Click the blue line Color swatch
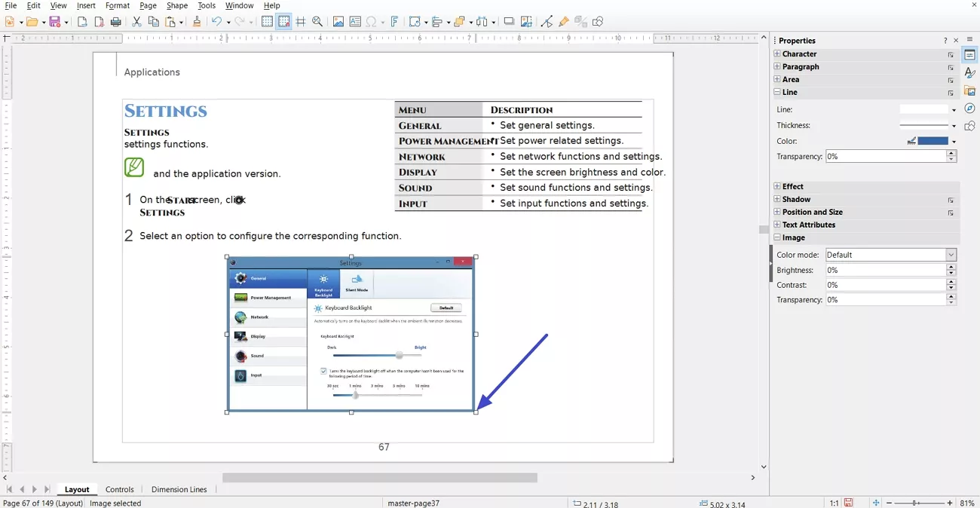Image resolution: width=980 pixels, height=508 pixels. (933, 141)
